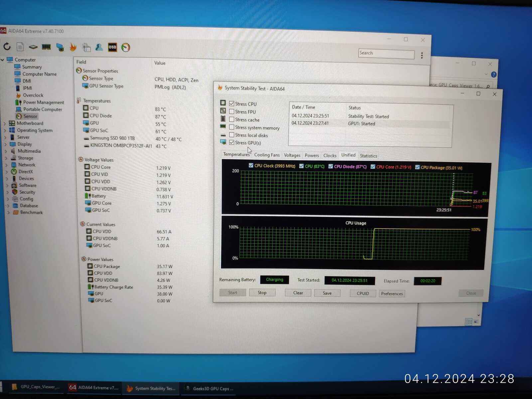This screenshot has height=399, width=532.
Task: Uncheck the Stress CPU checkbox
Action: [232, 104]
